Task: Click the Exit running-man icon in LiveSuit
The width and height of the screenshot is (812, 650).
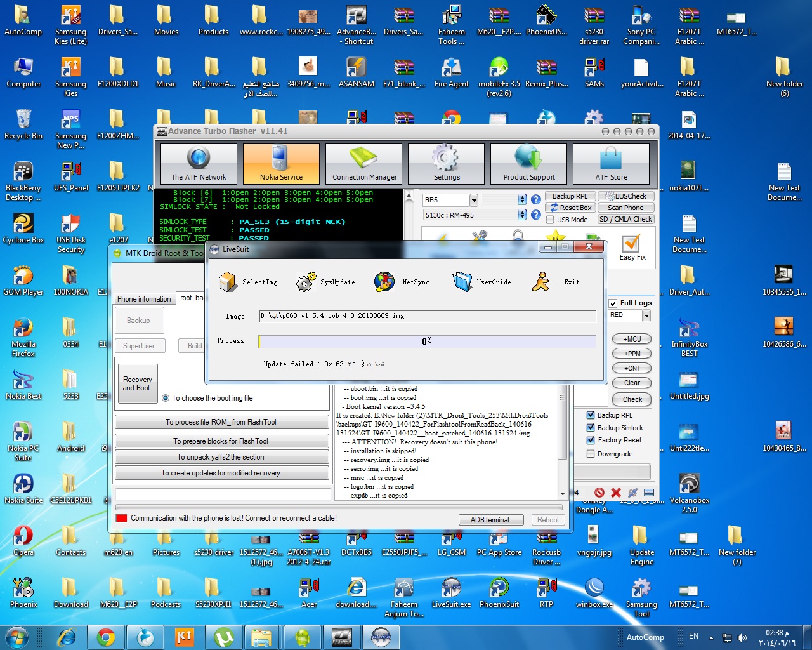Action: pyautogui.click(x=540, y=281)
